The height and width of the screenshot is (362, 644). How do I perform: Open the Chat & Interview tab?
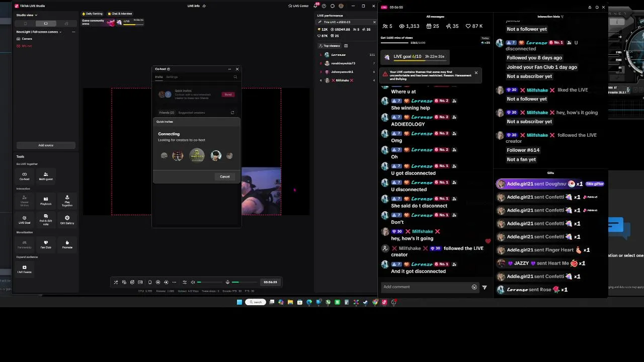coord(120,14)
